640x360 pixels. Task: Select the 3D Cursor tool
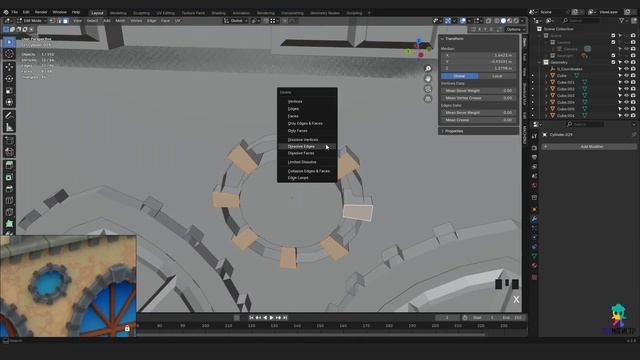pyautogui.click(x=9, y=54)
